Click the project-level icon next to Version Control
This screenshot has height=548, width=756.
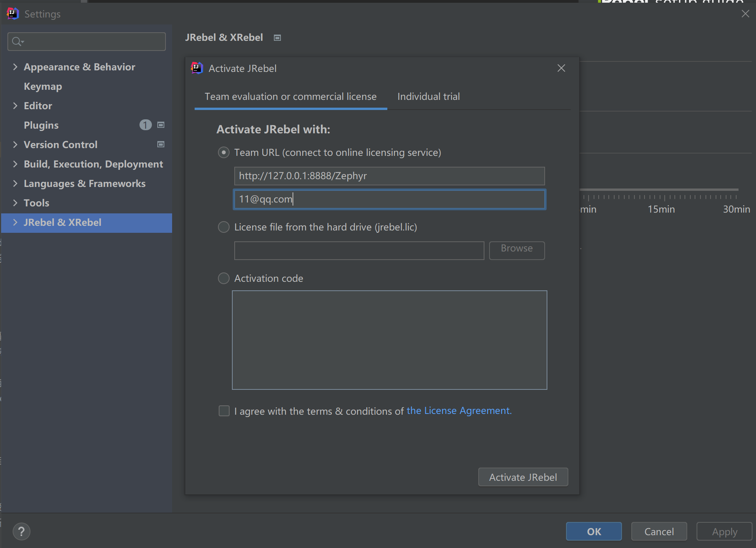[x=161, y=144]
